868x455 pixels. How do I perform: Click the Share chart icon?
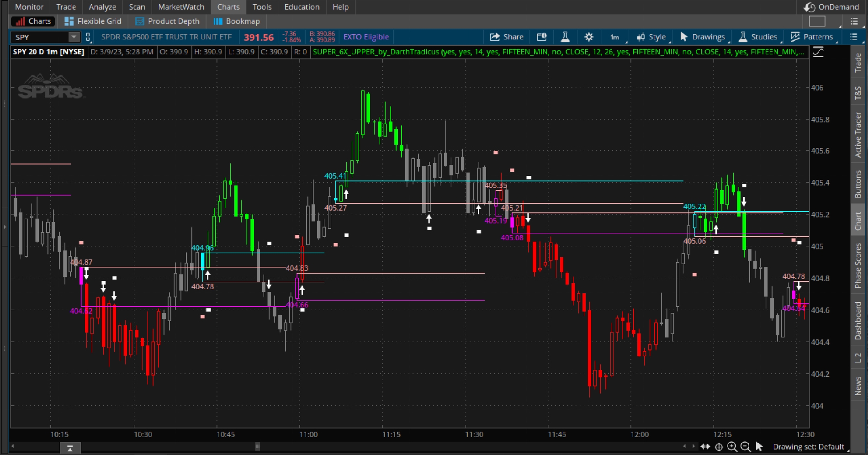pos(507,37)
